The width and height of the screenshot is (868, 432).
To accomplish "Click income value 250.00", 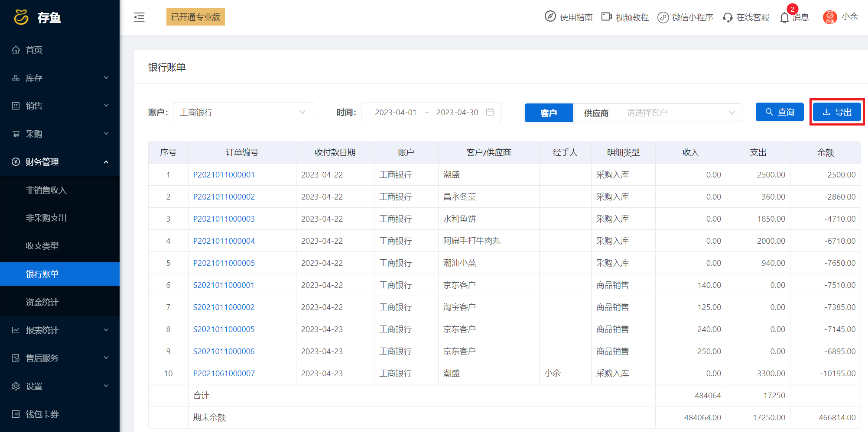I will tap(709, 351).
